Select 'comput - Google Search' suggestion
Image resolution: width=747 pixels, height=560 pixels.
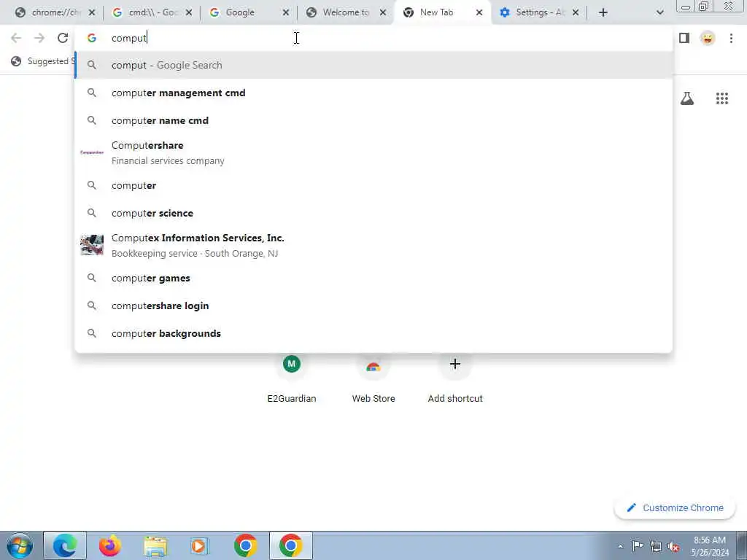tap(373, 65)
